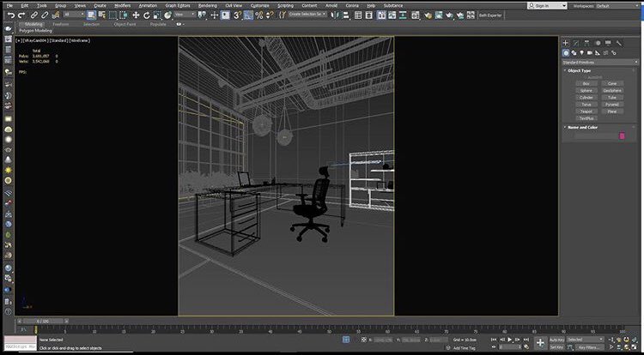This screenshot has width=644, height=355.
Task: Activate the Select and Scale tool
Action: [x=157, y=15]
